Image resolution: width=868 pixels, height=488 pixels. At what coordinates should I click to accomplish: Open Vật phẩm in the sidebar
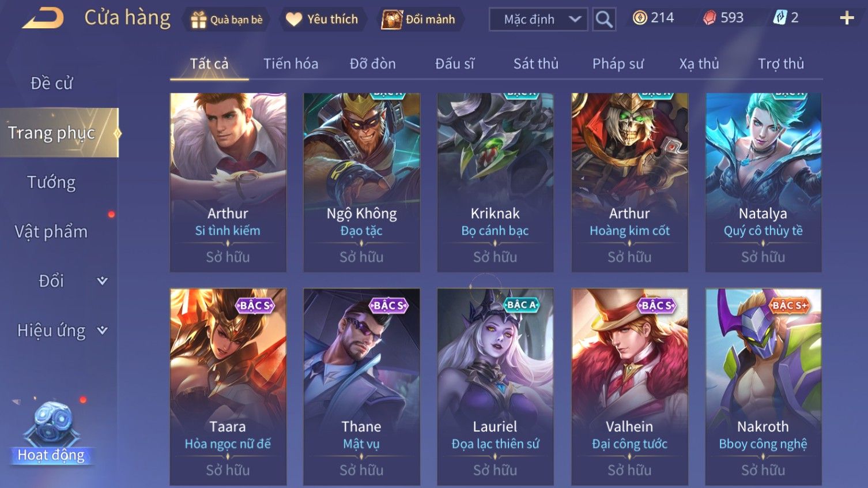(x=51, y=232)
